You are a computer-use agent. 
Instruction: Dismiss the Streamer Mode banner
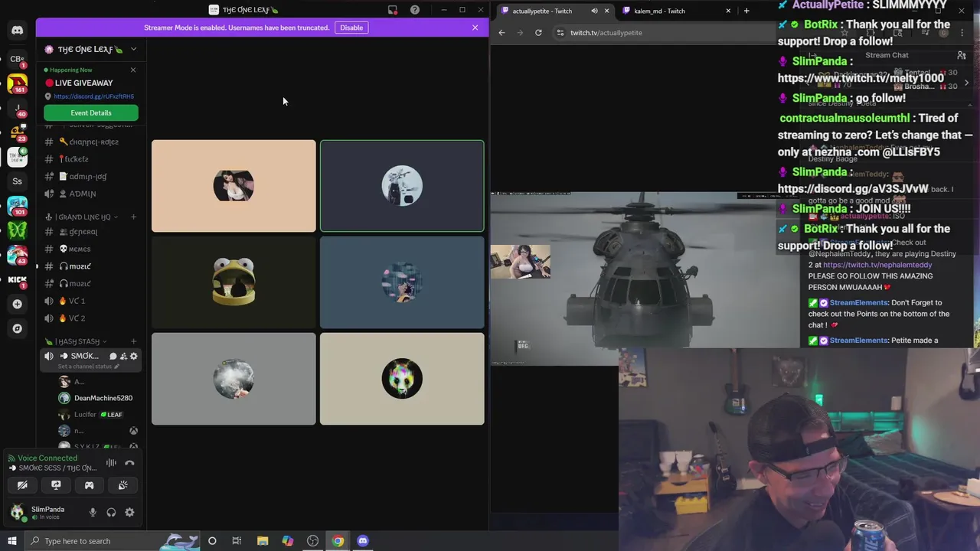coord(475,28)
